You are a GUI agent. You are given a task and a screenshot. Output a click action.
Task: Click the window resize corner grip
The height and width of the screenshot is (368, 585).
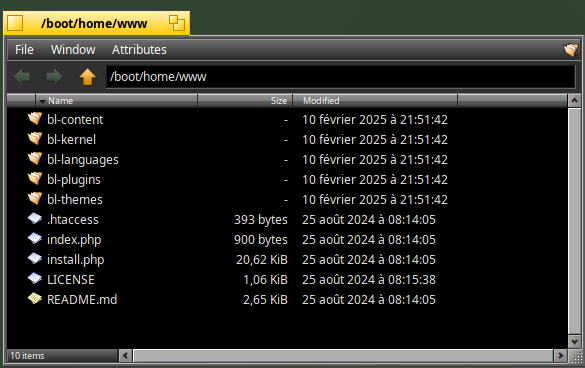575,356
